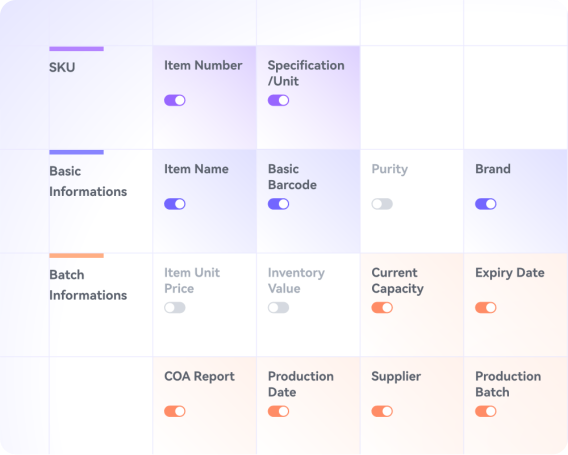Turn off the Specification/Unit switch
The width and height of the screenshot is (568, 455).
click(x=278, y=100)
